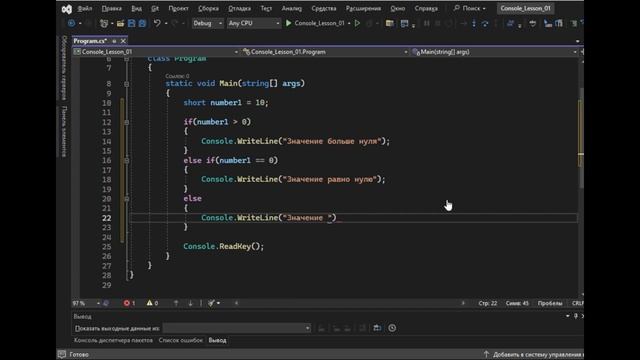Viewport: 640px width, 360px height.
Task: Open the Git menu
Action: (x=155, y=8)
